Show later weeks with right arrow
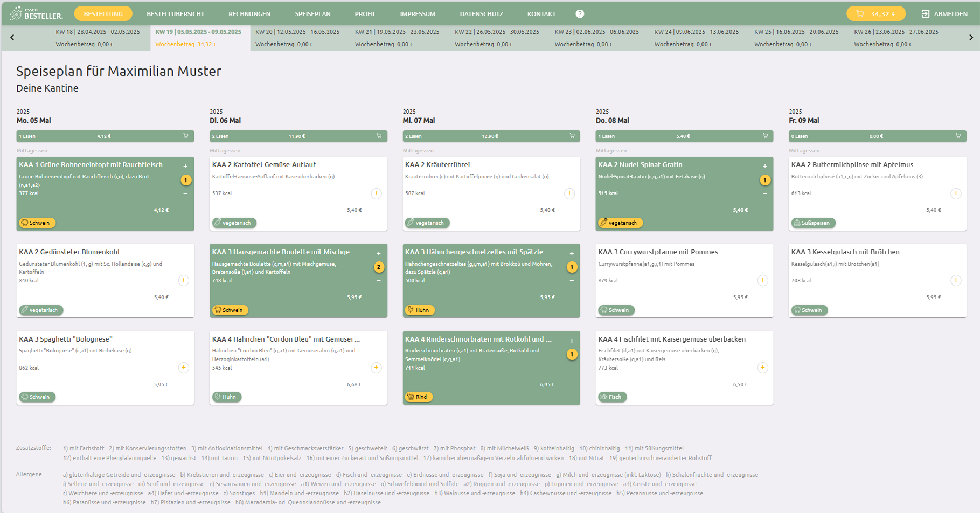 pos(971,37)
